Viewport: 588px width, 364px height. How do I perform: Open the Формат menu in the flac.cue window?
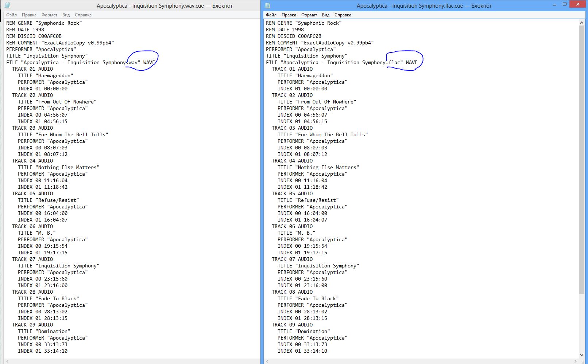click(x=309, y=15)
